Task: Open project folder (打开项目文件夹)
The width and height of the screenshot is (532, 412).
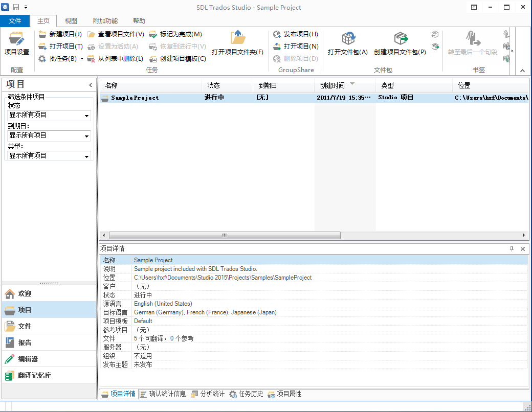Action: click(237, 43)
